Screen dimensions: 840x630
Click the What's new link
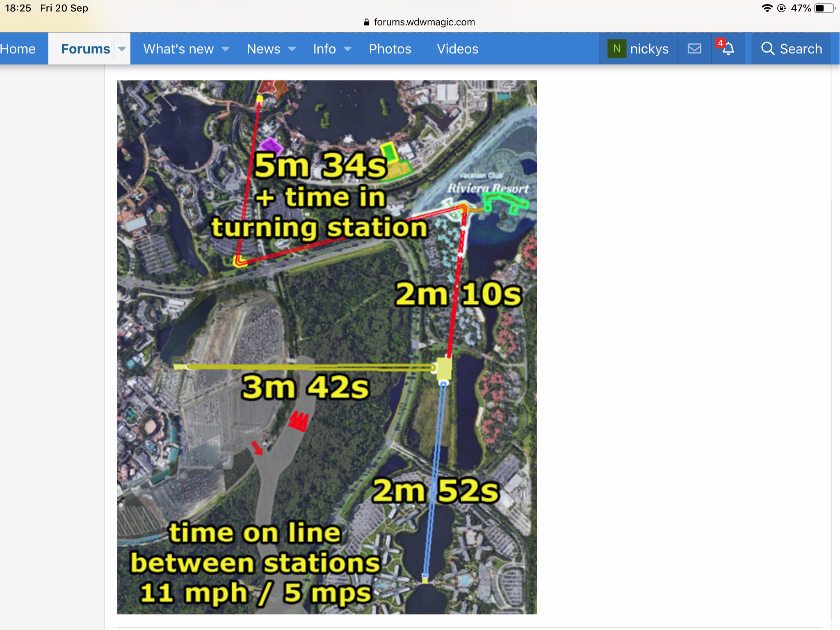178,49
